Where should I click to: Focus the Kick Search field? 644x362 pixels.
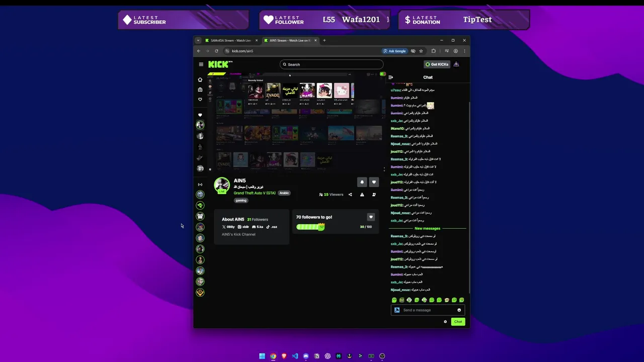point(332,64)
